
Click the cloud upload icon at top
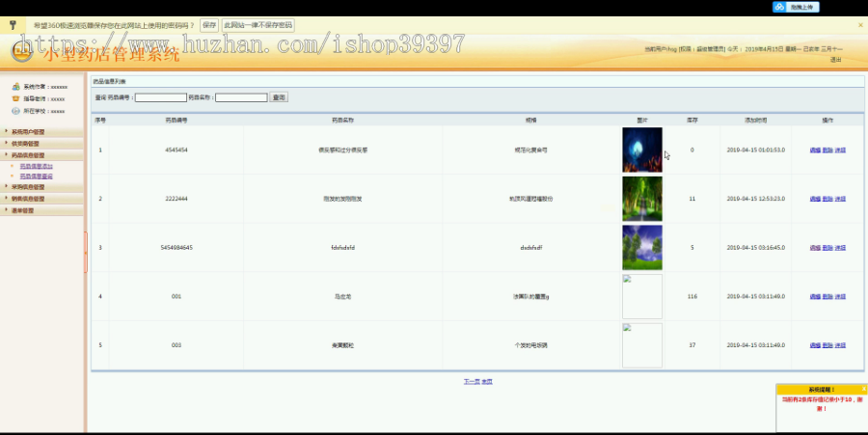[779, 7]
